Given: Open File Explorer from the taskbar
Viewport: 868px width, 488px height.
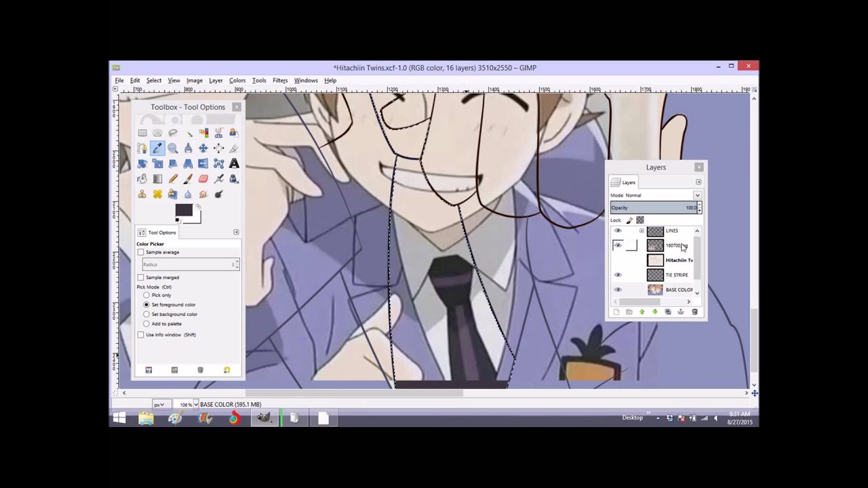Looking at the screenshot, I should click(146, 419).
